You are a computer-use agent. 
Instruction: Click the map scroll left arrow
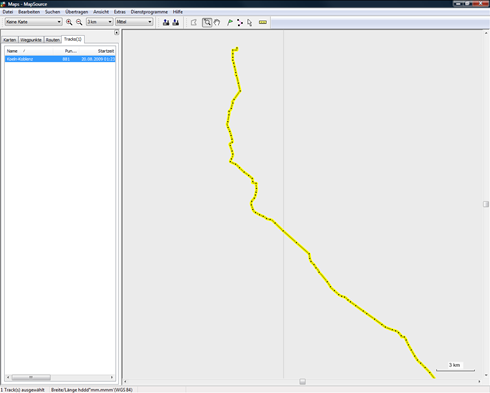point(125,381)
